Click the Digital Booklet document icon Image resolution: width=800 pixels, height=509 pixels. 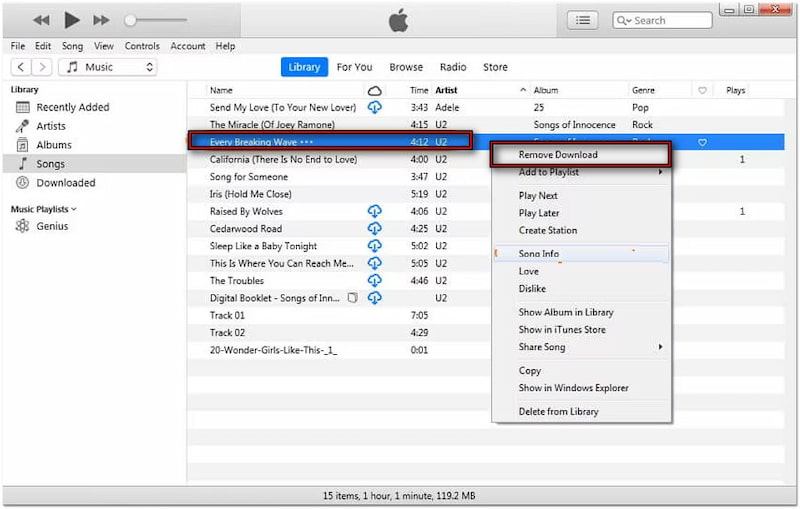pos(352,297)
